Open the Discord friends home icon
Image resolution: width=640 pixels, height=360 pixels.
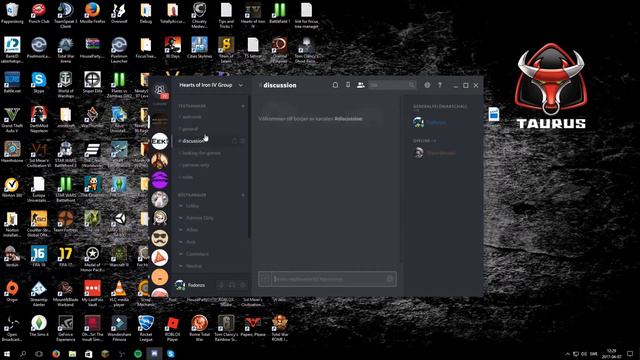(160, 90)
